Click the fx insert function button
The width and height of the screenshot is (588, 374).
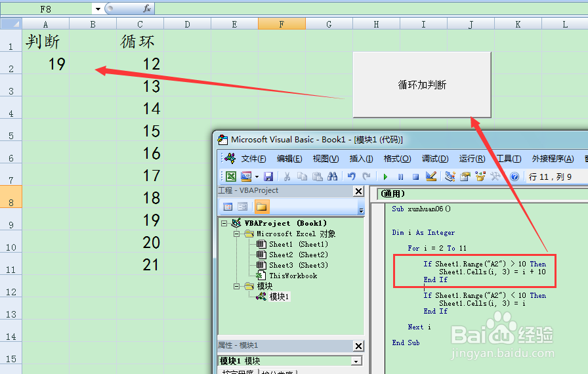click(147, 9)
